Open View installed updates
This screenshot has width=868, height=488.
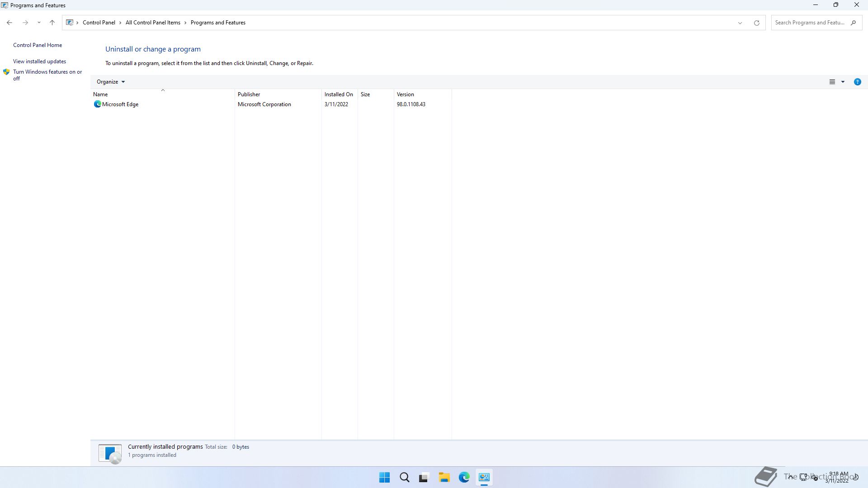(39, 61)
